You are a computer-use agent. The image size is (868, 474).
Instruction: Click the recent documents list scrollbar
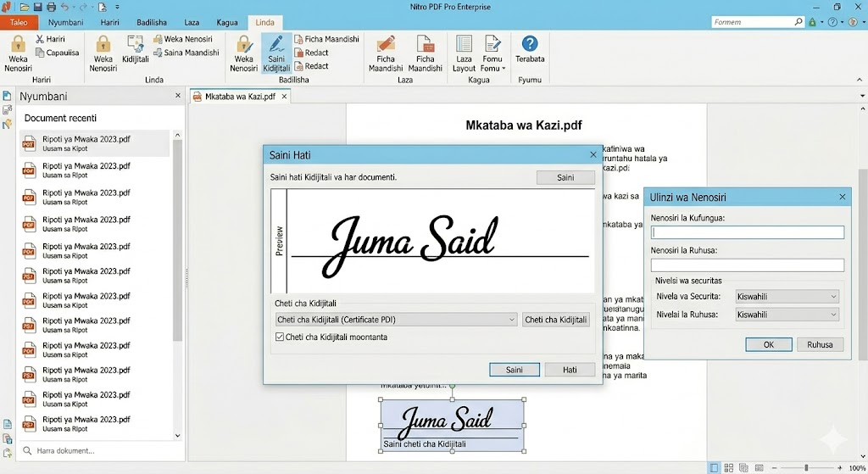177,240
